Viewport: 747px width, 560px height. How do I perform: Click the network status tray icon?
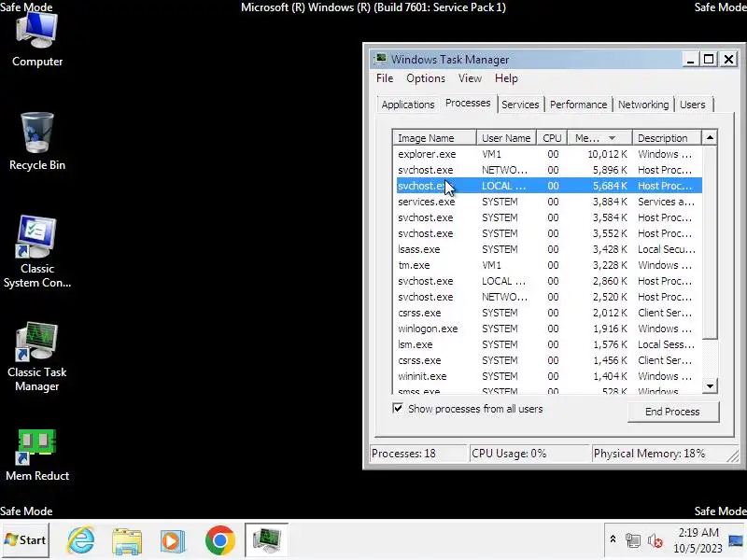point(633,540)
